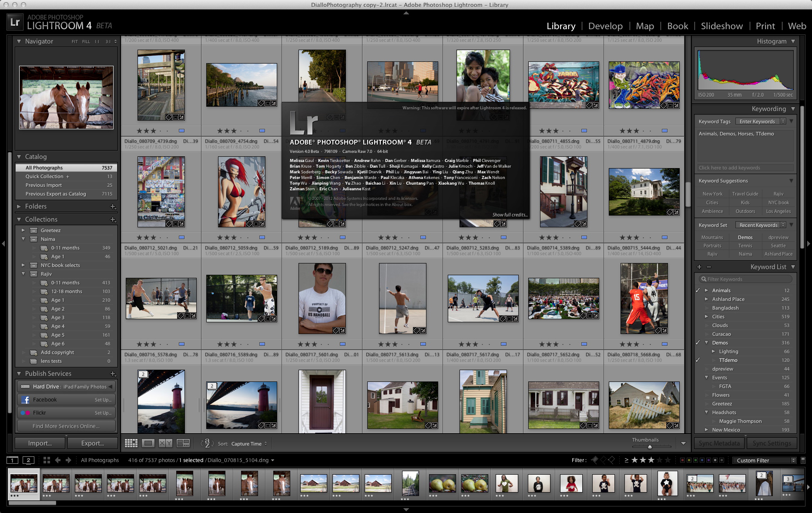Check the Animals keyword checkbox

[698, 290]
